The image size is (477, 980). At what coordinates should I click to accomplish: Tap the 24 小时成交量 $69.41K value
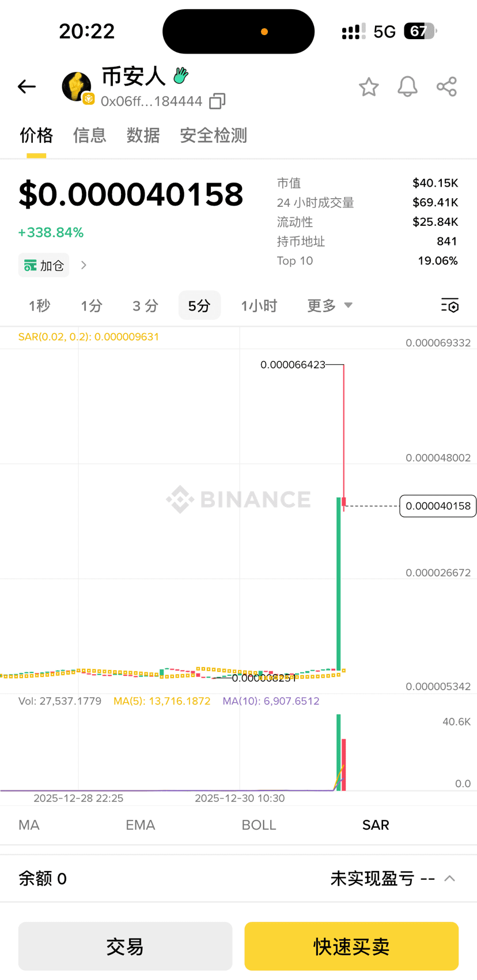[435, 202]
